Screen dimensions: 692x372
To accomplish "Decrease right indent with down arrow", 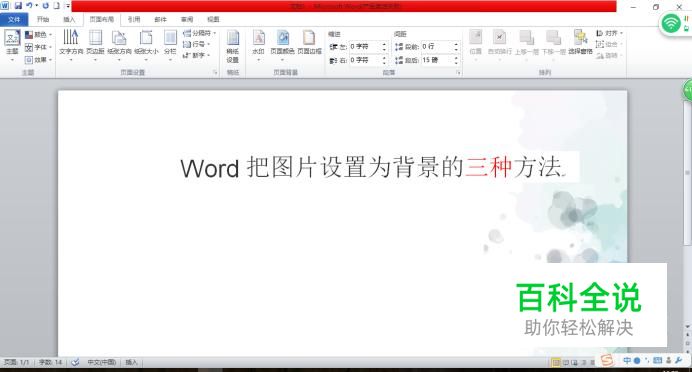I will coord(384,63).
